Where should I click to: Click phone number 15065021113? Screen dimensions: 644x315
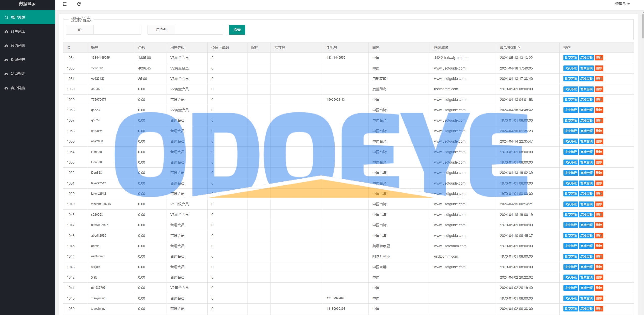coord(336,100)
